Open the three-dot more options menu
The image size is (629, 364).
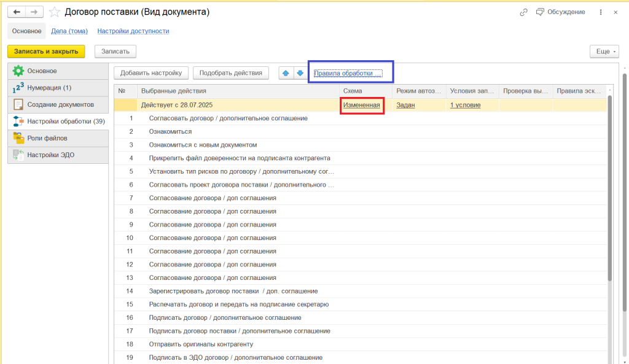point(600,12)
